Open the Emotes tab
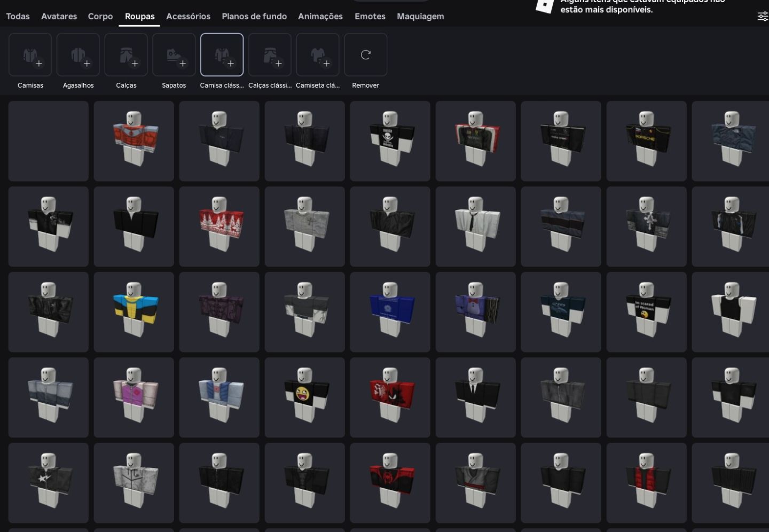769x532 pixels. [x=370, y=17]
